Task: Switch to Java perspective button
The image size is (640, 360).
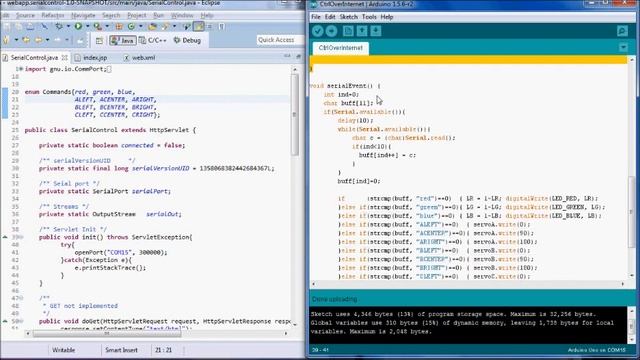Action: pos(122,40)
